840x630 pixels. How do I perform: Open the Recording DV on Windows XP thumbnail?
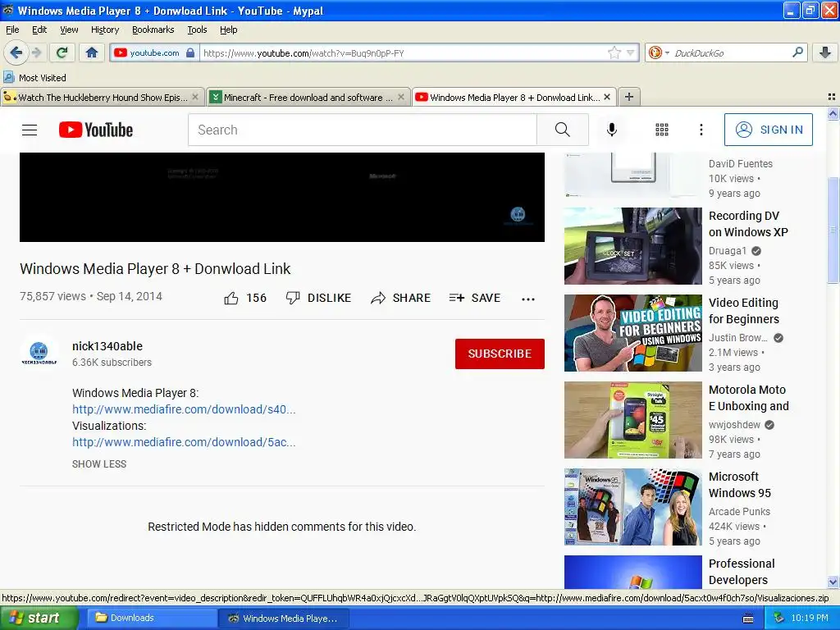632,246
